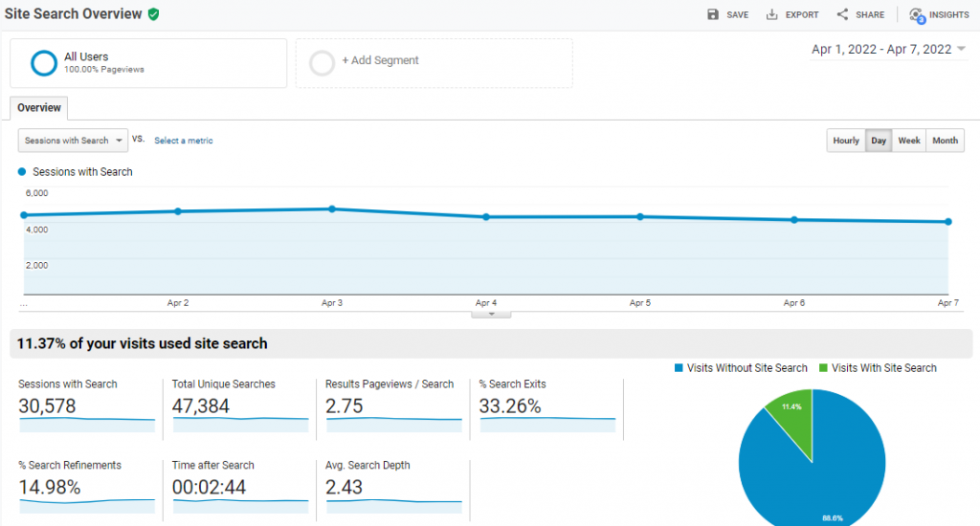Click the Sessions with Search legend dot
The height and width of the screenshot is (526, 980).
click(23, 172)
